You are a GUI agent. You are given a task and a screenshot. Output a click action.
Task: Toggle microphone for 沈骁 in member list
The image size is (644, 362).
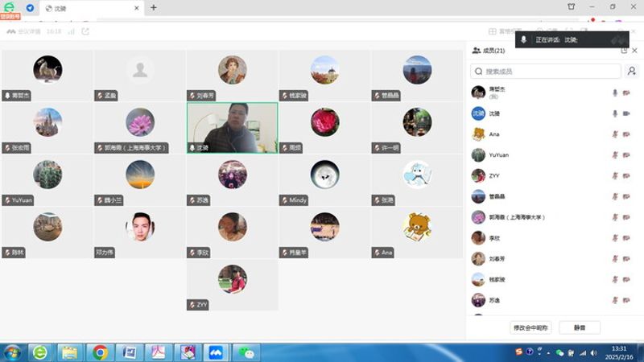click(615, 113)
